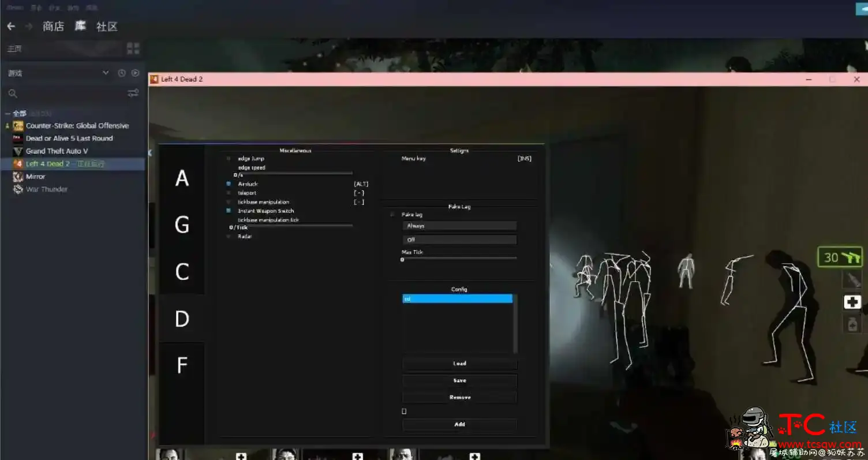Screen dimensions: 868x460
Task: Disable the Airstuck checkbox
Action: (229, 184)
